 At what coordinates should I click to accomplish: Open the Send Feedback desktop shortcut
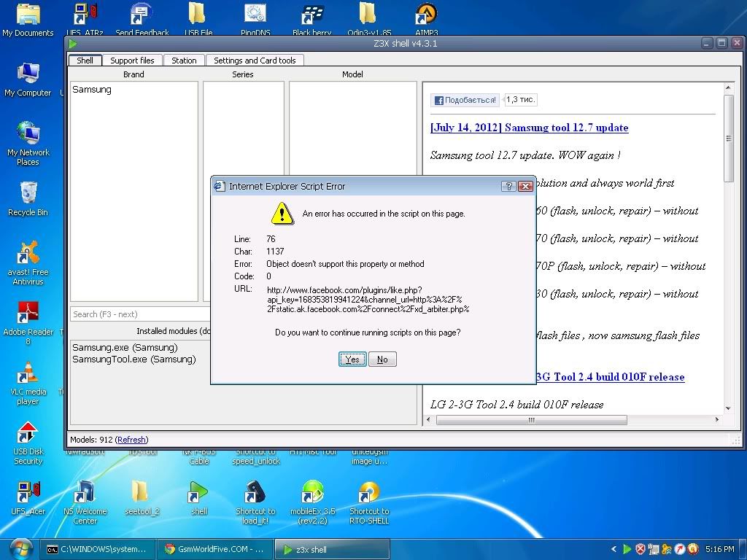pyautogui.click(x=142, y=19)
